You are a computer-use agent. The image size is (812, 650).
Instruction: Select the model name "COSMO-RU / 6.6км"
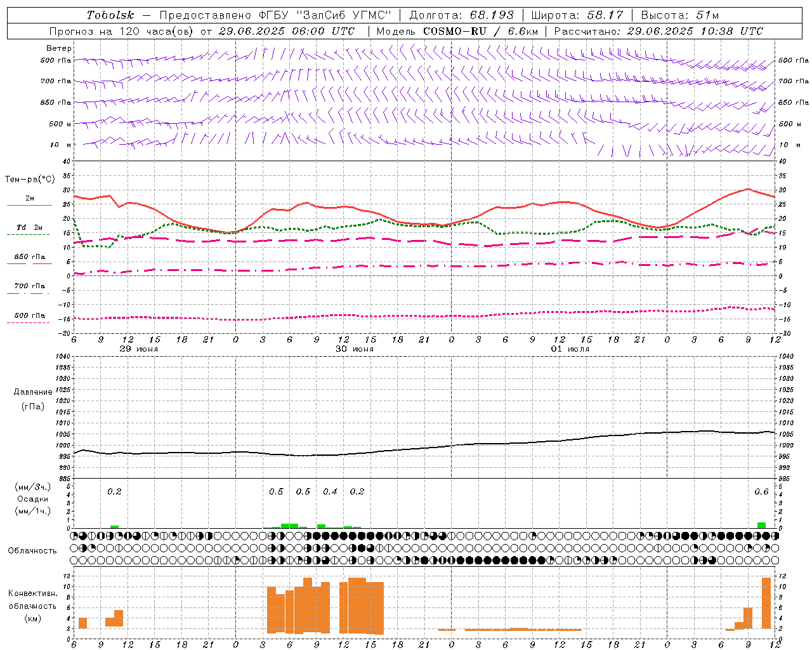click(481, 31)
